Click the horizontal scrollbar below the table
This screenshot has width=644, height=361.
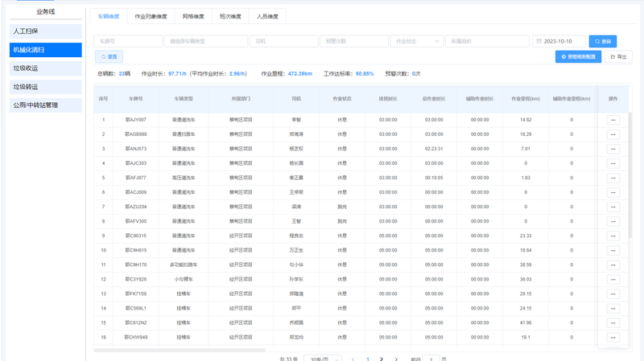[x=180, y=351]
